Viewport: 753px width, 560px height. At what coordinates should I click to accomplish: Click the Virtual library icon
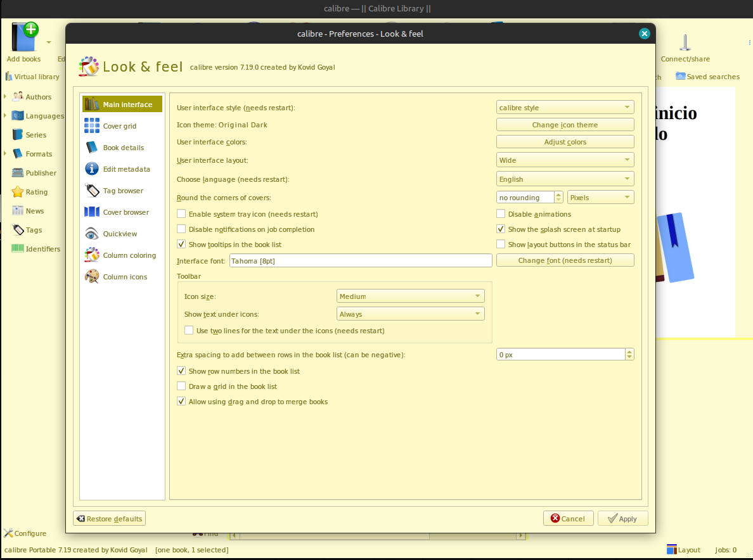(9, 76)
